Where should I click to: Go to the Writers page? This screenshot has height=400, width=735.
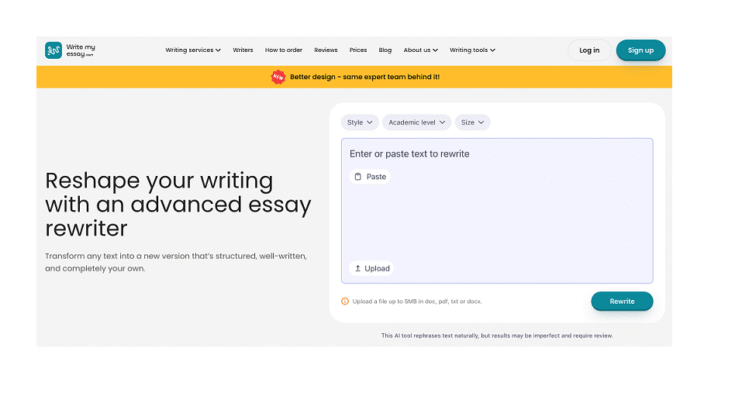pyautogui.click(x=243, y=50)
